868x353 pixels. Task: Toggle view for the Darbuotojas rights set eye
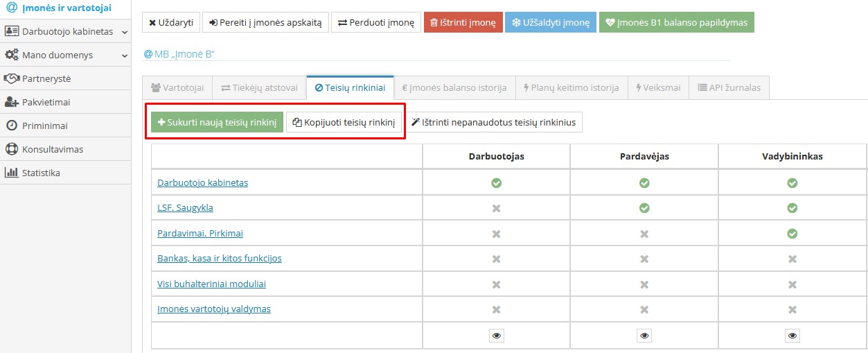pyautogui.click(x=496, y=336)
